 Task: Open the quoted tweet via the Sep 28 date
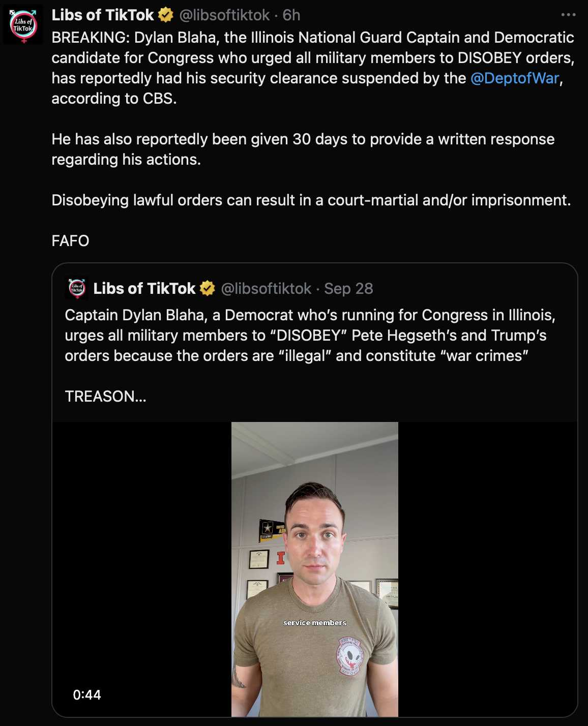[348, 288]
